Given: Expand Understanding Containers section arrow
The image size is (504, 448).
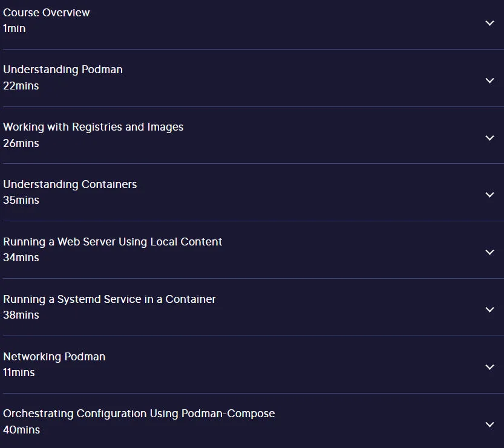Looking at the screenshot, I should click(x=489, y=195).
